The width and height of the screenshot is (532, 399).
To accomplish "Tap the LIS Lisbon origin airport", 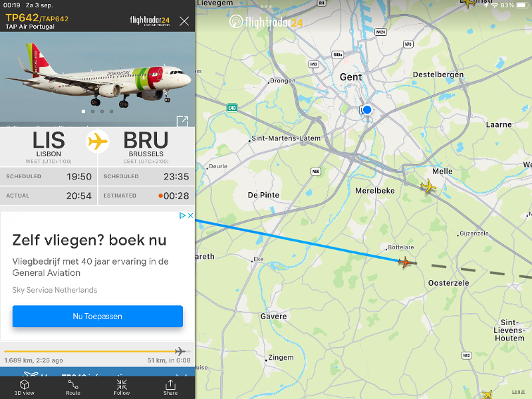I will pos(49,147).
